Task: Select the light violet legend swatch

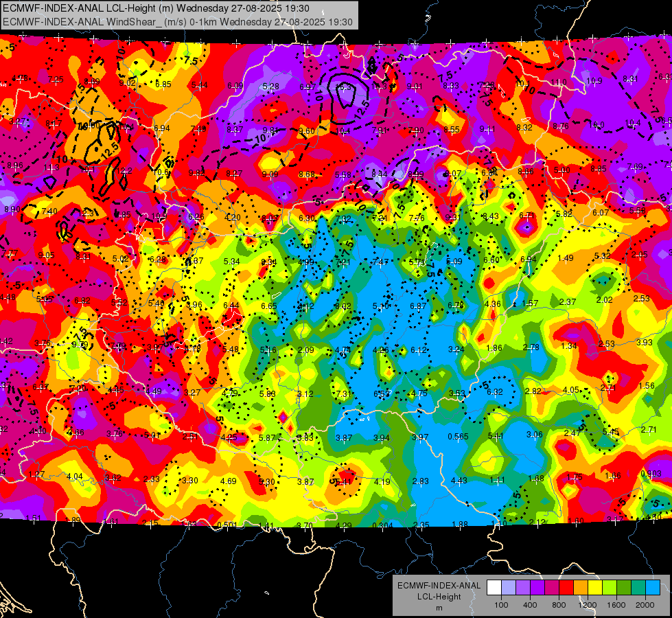Action: pyautogui.click(x=523, y=588)
